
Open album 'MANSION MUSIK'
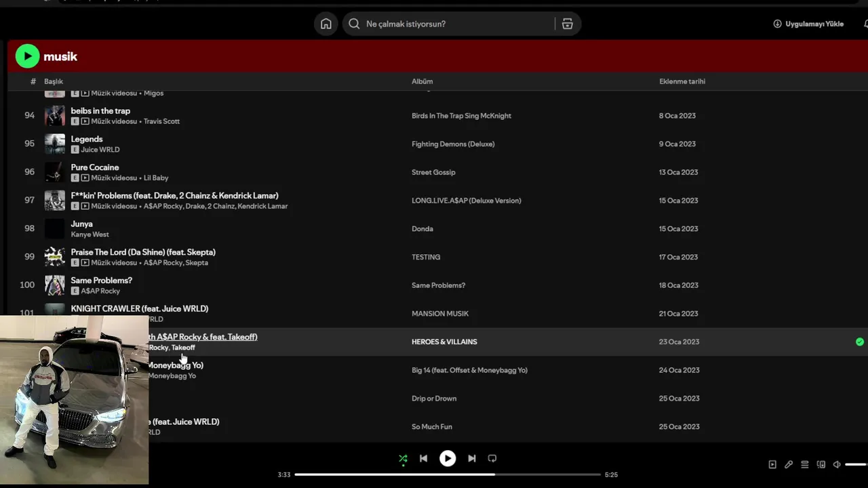(x=440, y=314)
